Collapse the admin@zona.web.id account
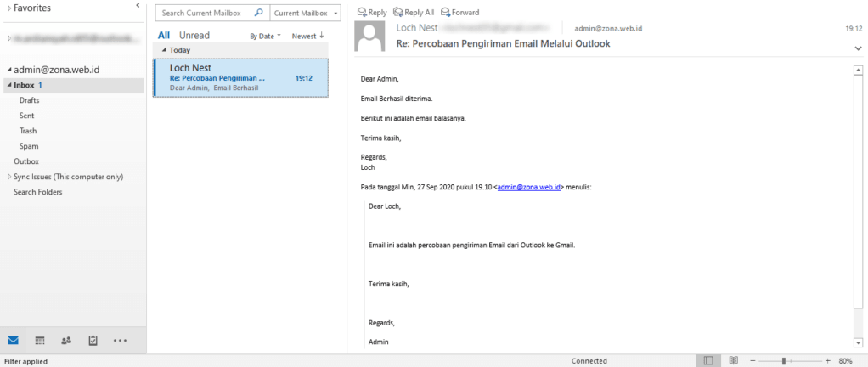Viewport: 868px width, 367px height. tap(8, 71)
